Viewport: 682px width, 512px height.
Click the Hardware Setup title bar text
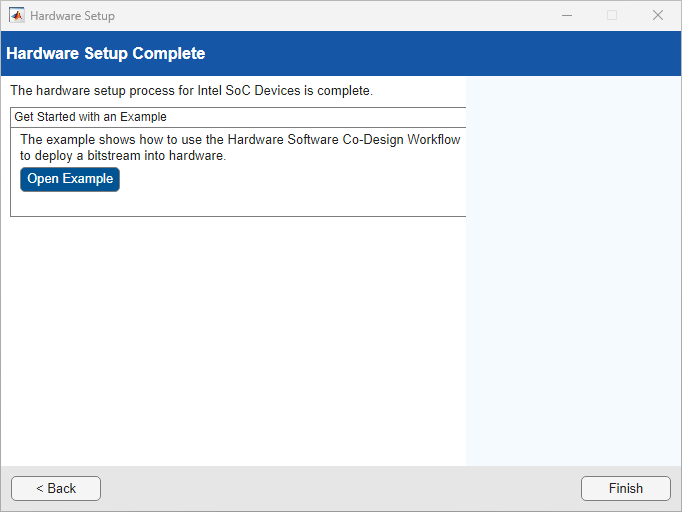pyautogui.click(x=72, y=16)
